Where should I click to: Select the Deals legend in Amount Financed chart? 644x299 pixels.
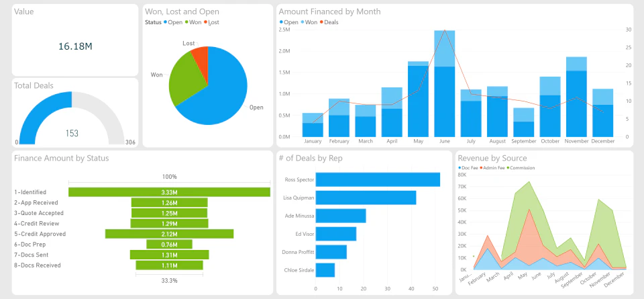(329, 22)
